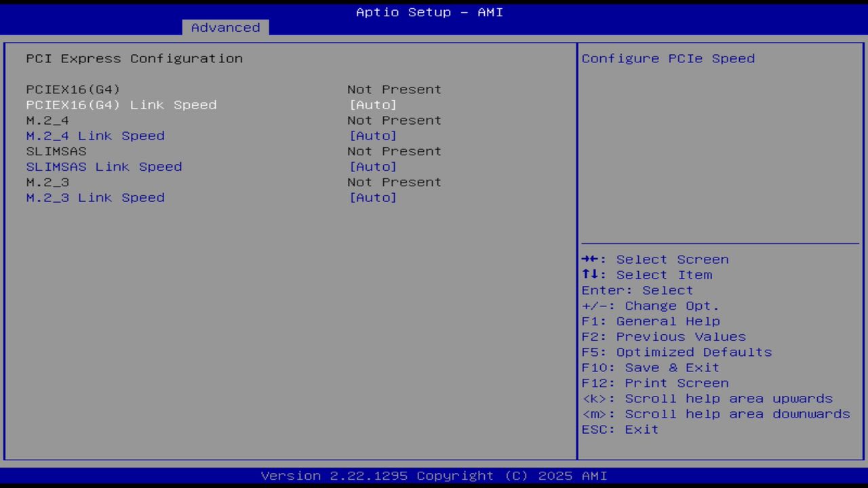This screenshot has width=868, height=488.
Task: Click the Configure PCIe Speed help text
Action: point(667,58)
